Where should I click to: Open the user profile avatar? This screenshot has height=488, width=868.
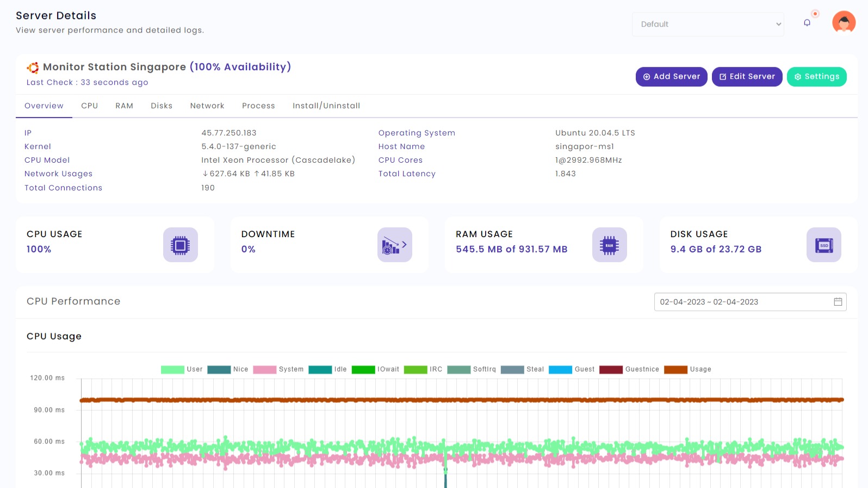pos(844,23)
